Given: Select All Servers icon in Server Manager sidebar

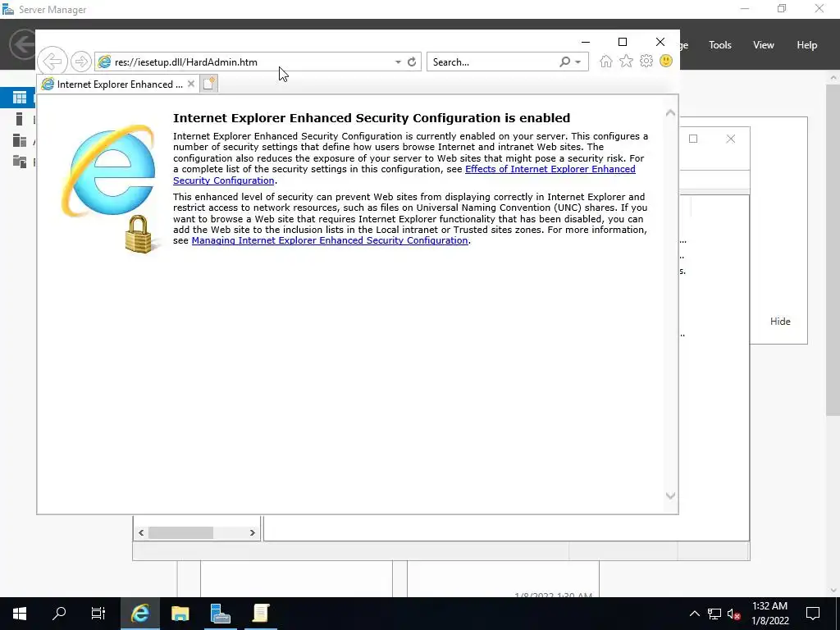Looking at the screenshot, I should coord(20,140).
